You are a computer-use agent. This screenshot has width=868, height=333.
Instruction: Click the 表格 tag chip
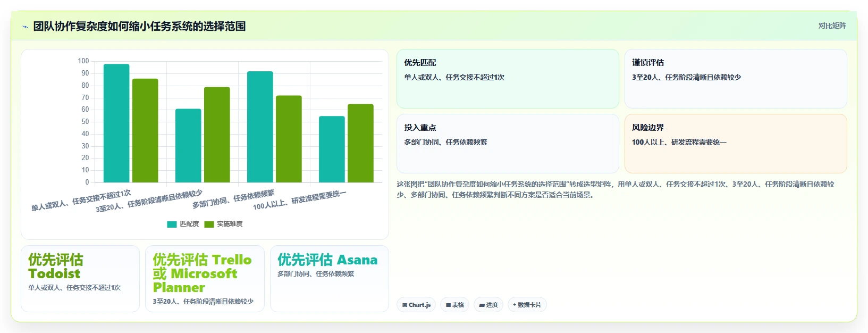coord(454,305)
